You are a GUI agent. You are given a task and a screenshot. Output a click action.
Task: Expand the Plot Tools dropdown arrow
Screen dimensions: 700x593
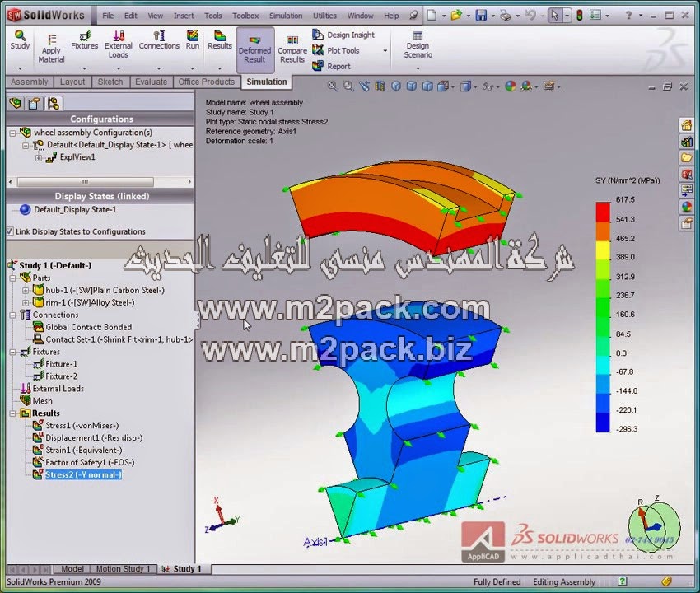[x=385, y=51]
